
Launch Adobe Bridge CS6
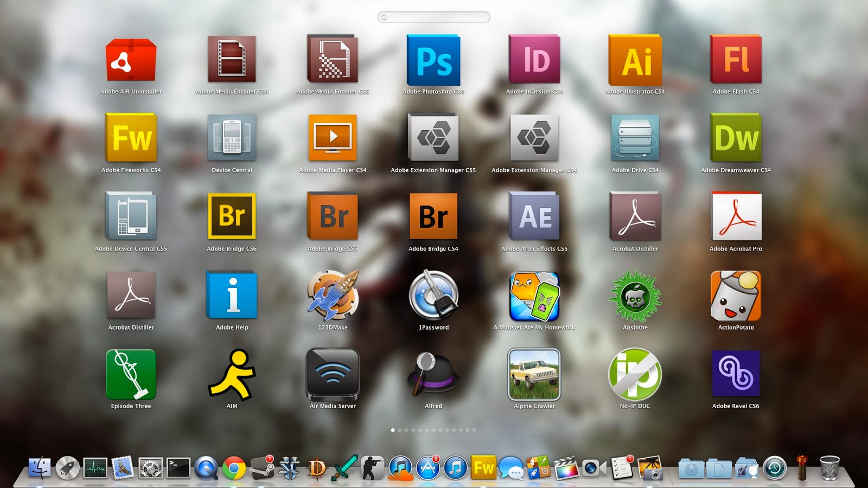click(232, 216)
